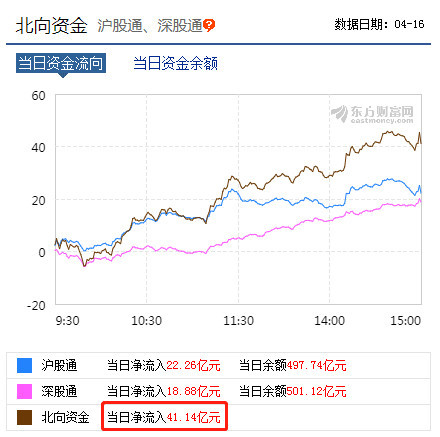This screenshot has width=440, height=437.
Task: Switch to the 当日资金余额 tab
Action: pos(175,63)
